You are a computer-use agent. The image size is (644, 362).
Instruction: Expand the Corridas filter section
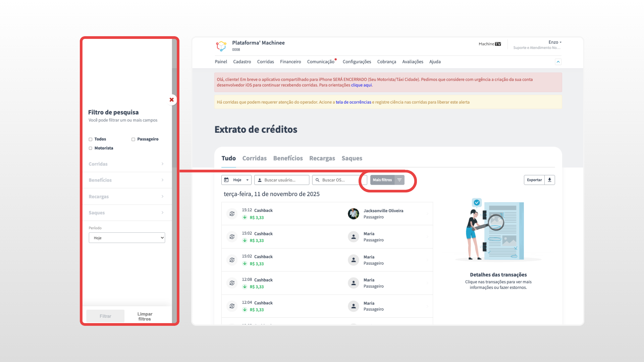coord(126,164)
